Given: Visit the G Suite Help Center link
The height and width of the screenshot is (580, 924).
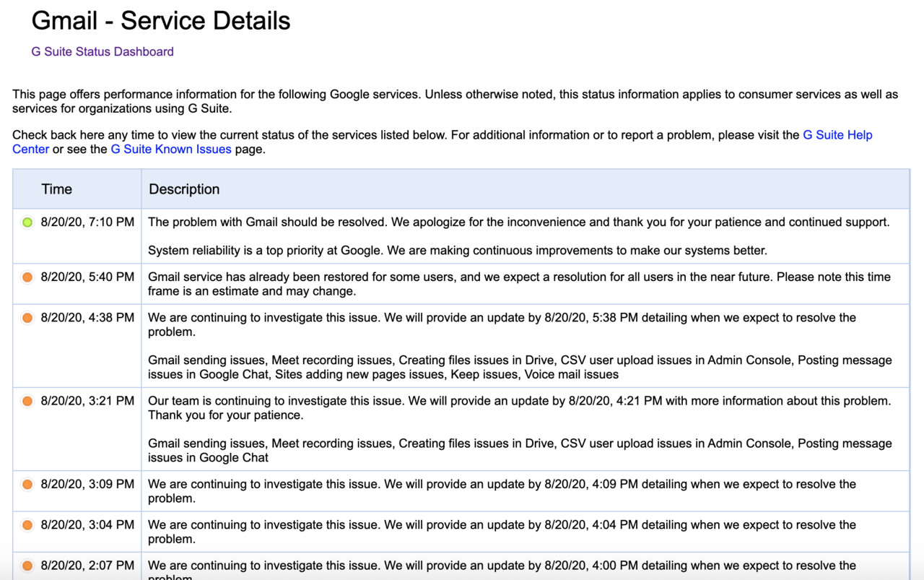Looking at the screenshot, I should coord(837,135).
